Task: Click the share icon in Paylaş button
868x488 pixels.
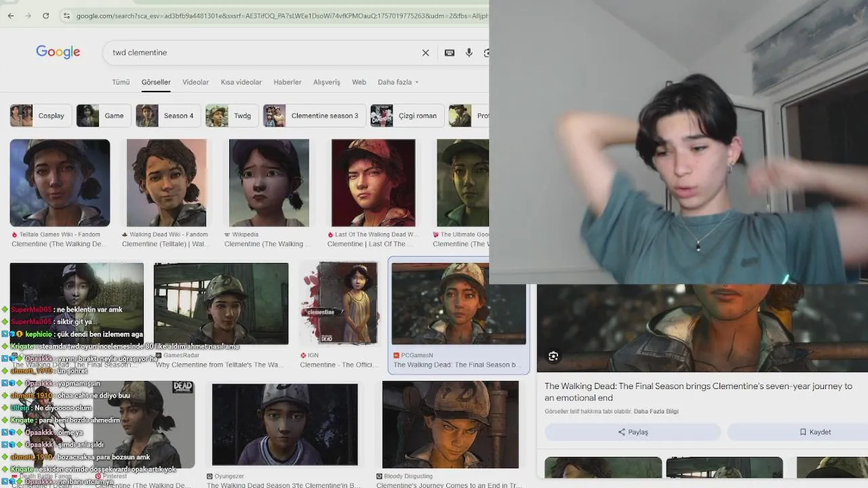Action: click(x=621, y=432)
